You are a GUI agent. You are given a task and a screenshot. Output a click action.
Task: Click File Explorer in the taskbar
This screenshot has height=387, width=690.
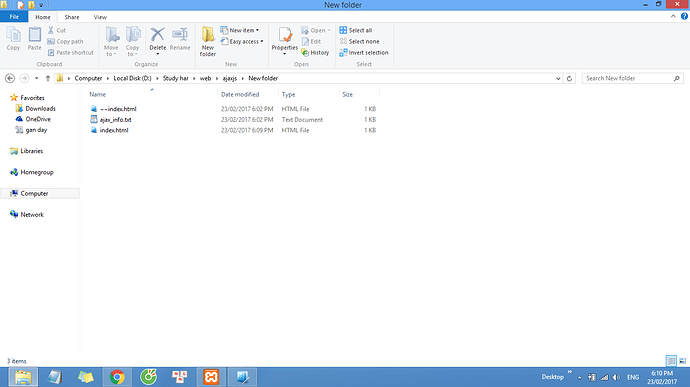click(23, 377)
